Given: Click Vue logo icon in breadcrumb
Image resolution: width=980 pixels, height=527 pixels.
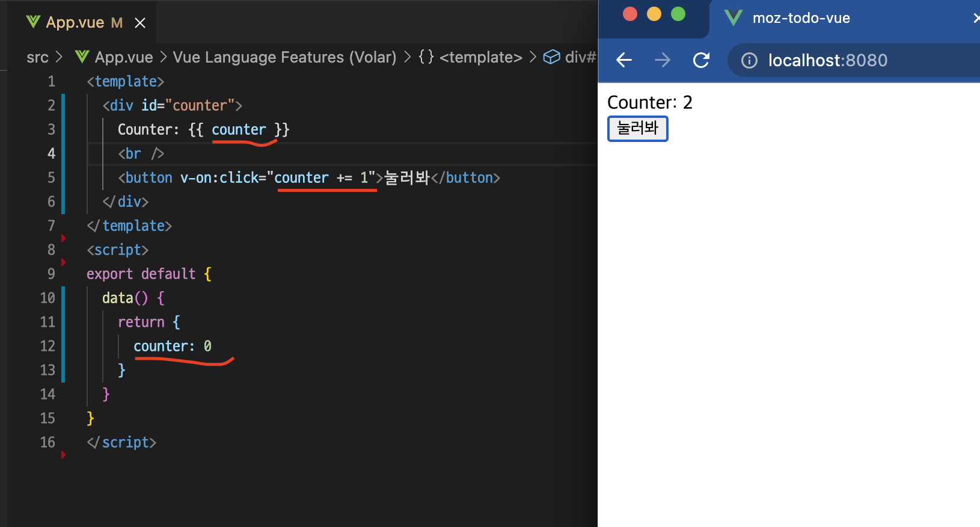Looking at the screenshot, I should click(82, 57).
